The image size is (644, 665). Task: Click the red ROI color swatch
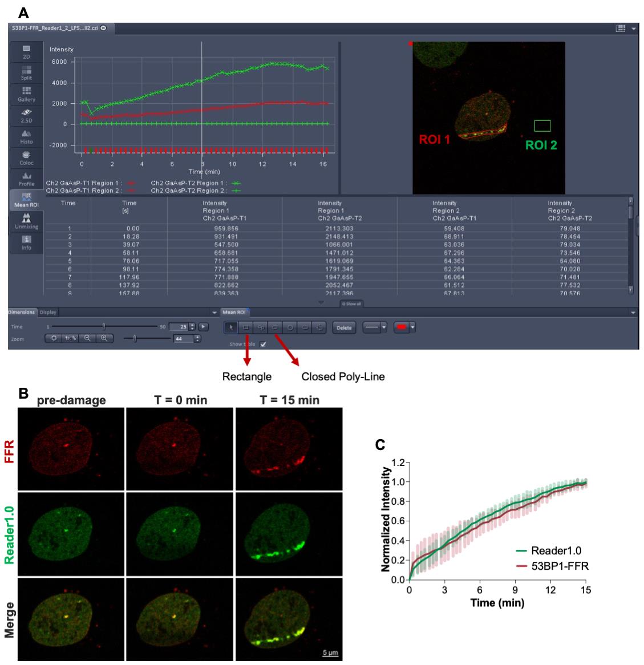[x=402, y=327]
